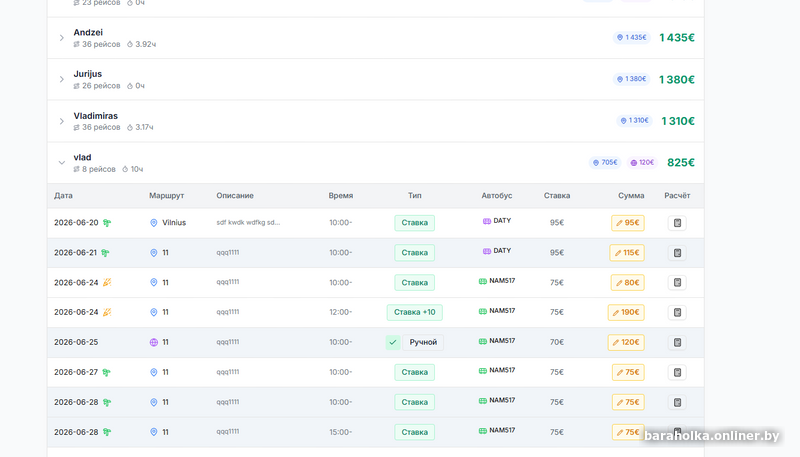The width and height of the screenshot is (800, 457).
Task: Click Ставка badge on 2026-06-20 row
Action: (414, 223)
